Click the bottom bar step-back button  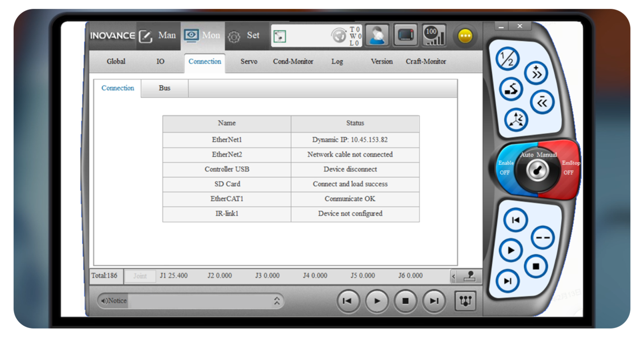pyautogui.click(x=348, y=301)
